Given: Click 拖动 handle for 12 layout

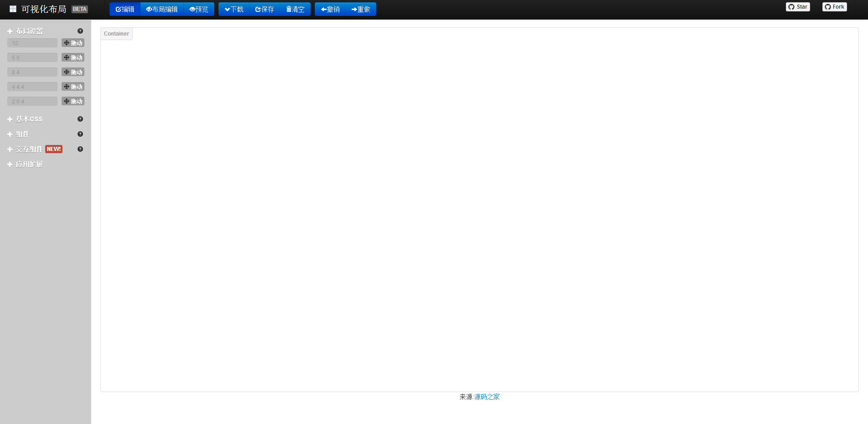Looking at the screenshot, I should tap(73, 43).
